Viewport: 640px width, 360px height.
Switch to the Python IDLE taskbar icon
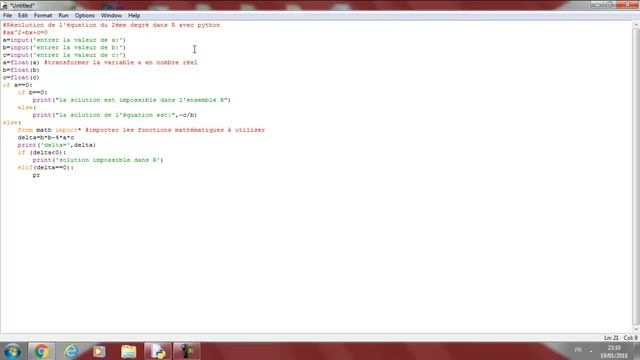158,351
